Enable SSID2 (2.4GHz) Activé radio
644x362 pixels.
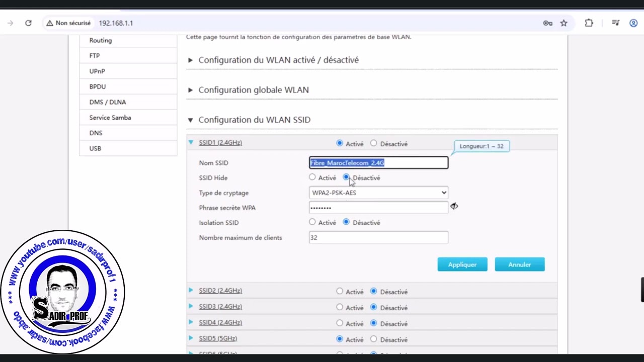tap(340, 291)
